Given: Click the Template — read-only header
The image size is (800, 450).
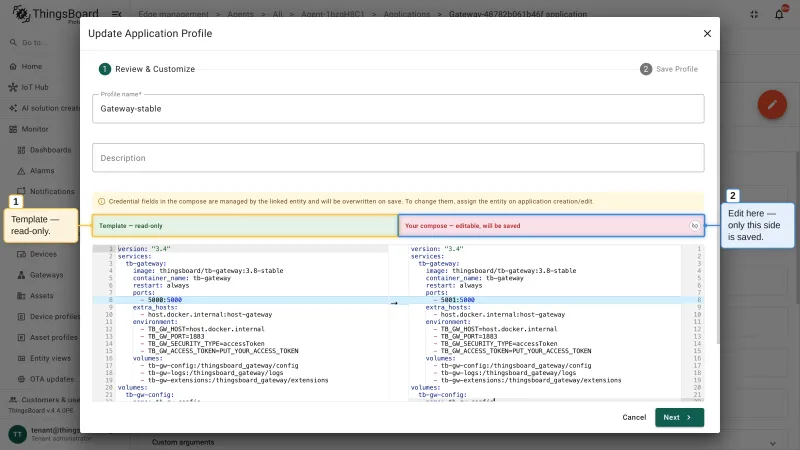Looking at the screenshot, I should (x=245, y=226).
